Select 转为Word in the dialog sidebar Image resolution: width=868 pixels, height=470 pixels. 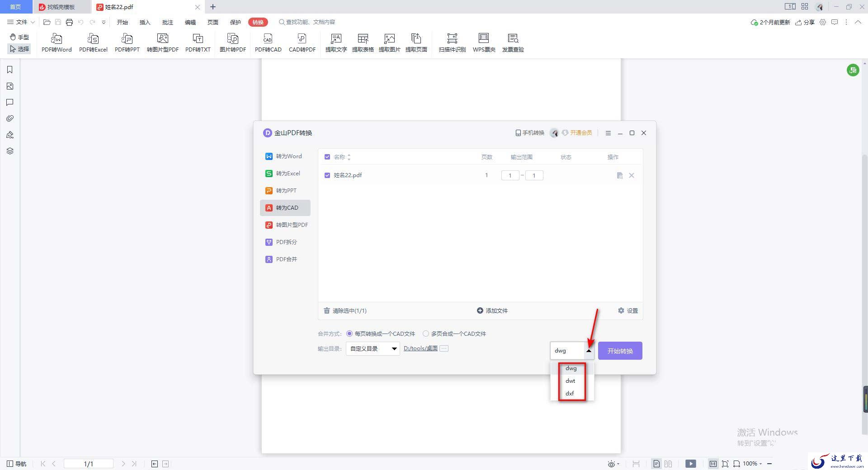pos(285,156)
